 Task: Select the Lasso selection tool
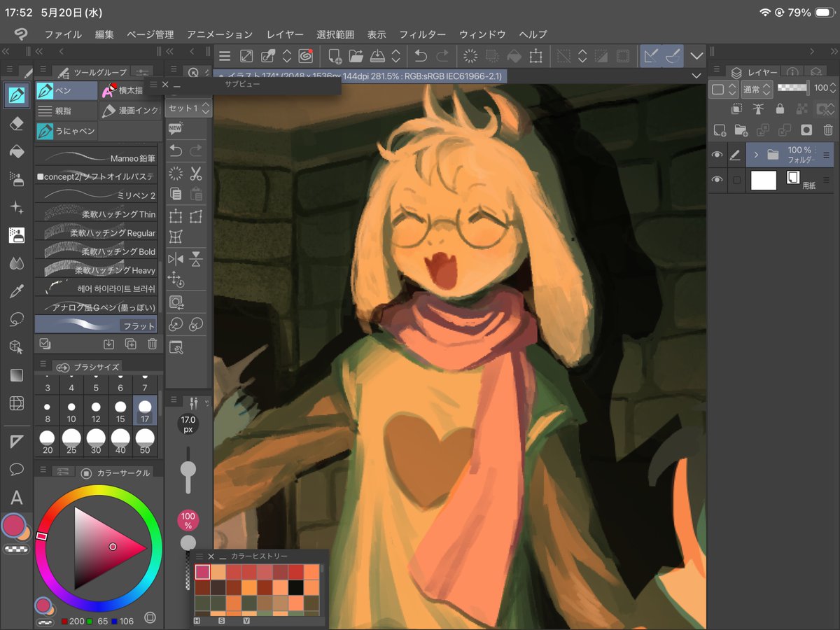click(16, 319)
